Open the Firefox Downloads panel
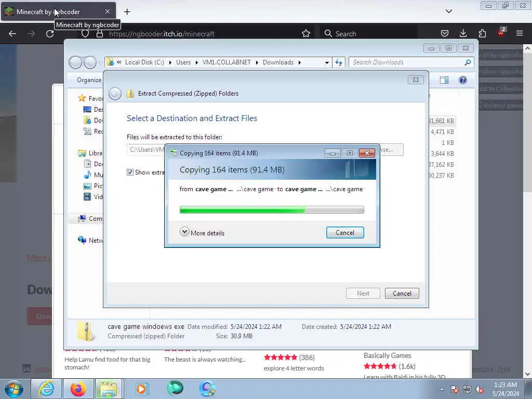 coord(463,34)
